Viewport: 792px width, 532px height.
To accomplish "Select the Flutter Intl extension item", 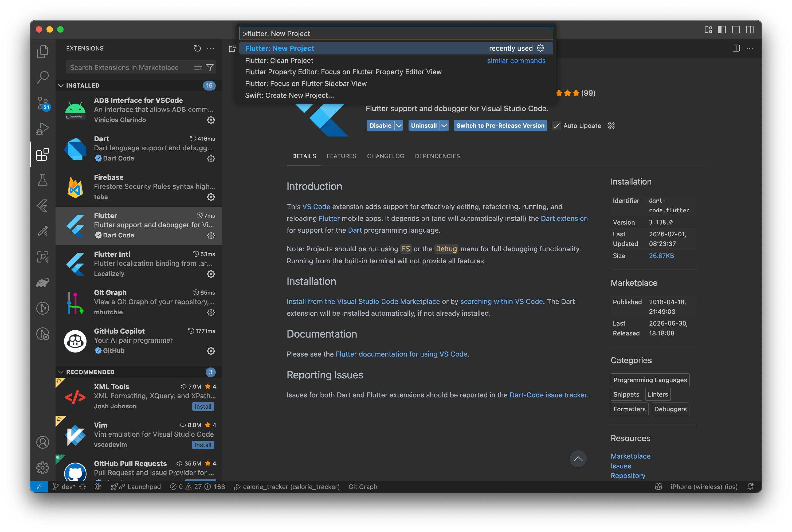I will 139,264.
